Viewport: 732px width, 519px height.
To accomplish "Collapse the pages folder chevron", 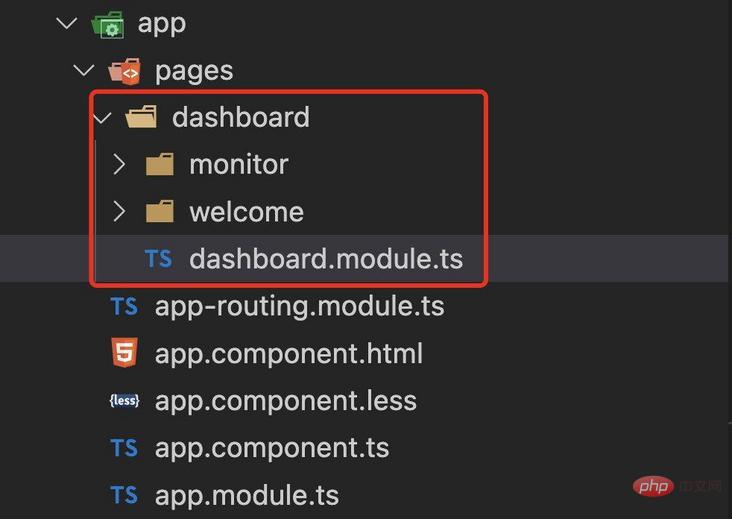I will [x=84, y=71].
